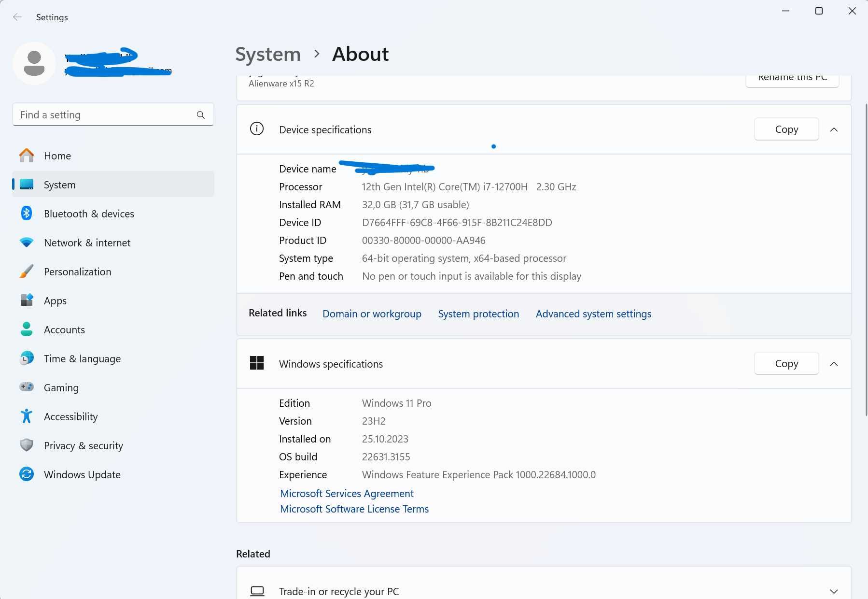Click the user profile avatar icon
Screen dimensions: 868x599
pos(34,63)
